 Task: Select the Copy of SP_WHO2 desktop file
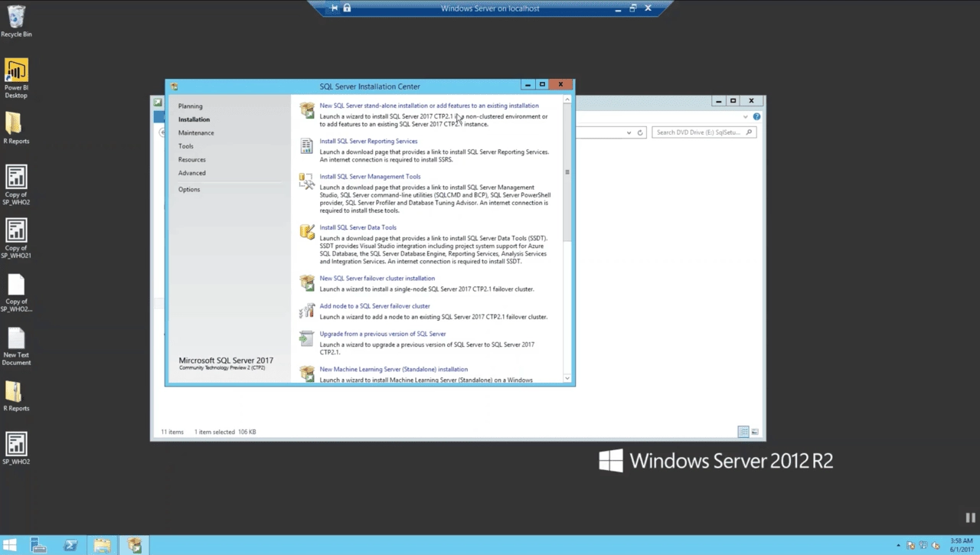pyautogui.click(x=16, y=184)
